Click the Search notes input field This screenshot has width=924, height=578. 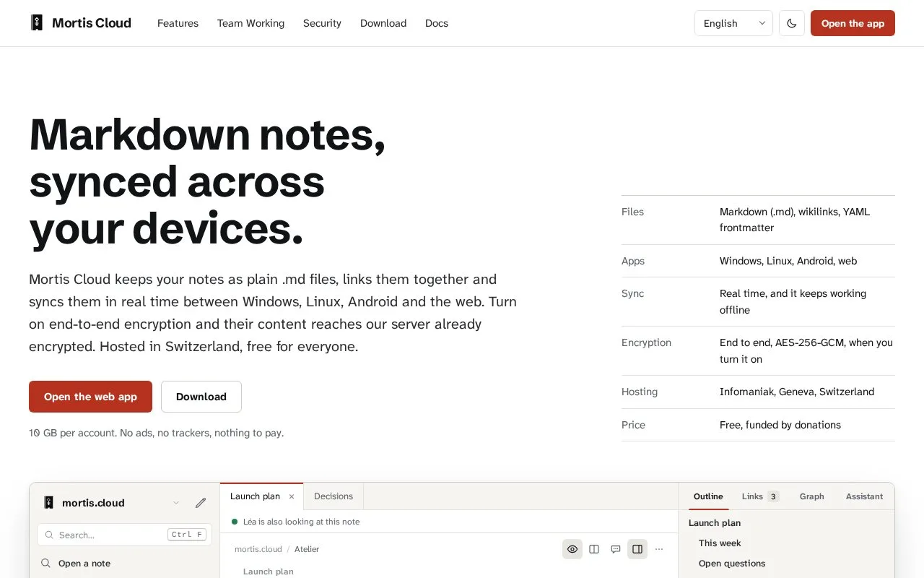click(x=124, y=535)
